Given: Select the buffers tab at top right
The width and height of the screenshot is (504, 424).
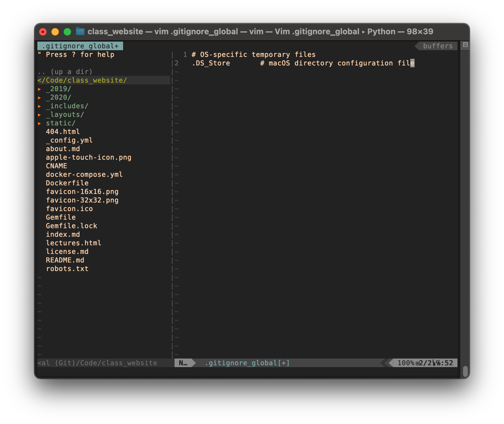Looking at the screenshot, I should point(437,46).
